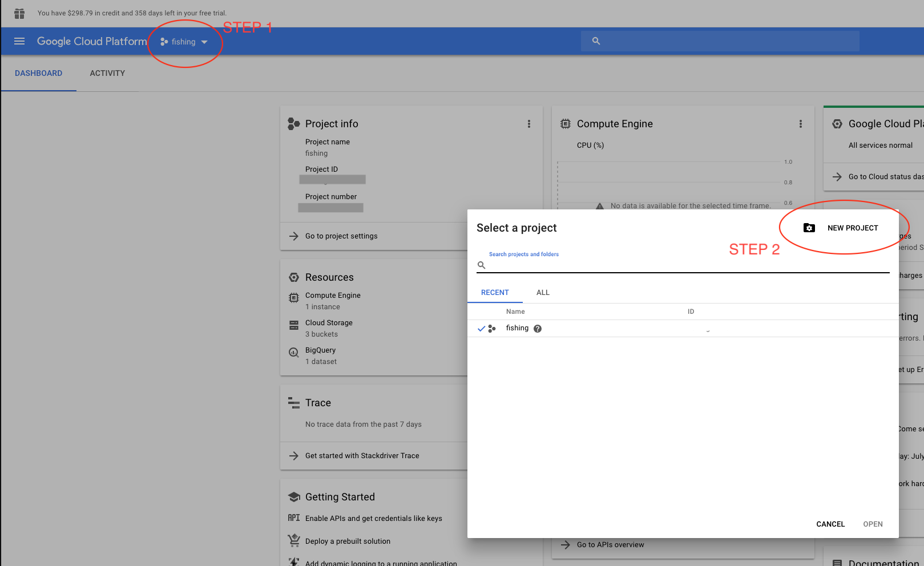
Task: Click the Project info hexagon icon
Action: (293, 123)
